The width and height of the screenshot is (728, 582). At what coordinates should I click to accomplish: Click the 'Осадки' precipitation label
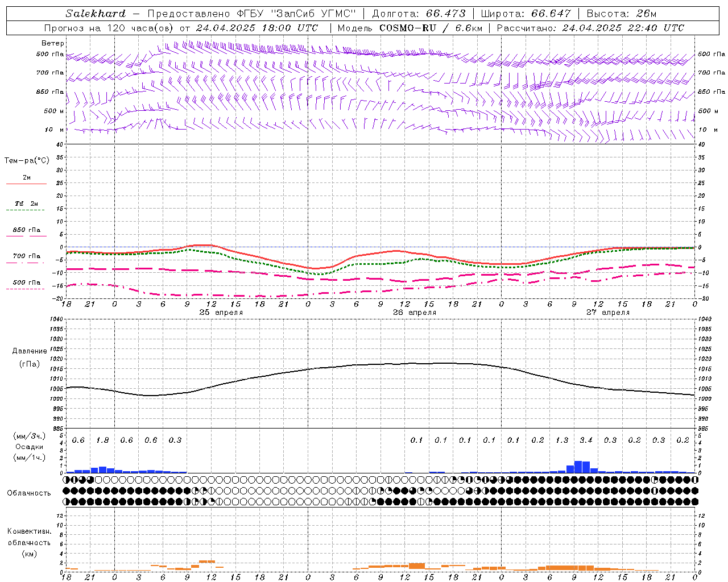[30, 447]
